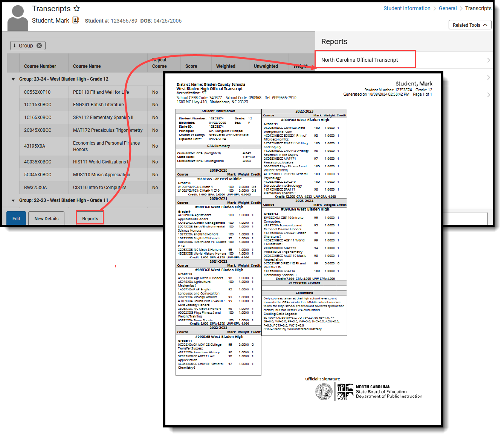Sort by Score column header

click(x=191, y=66)
